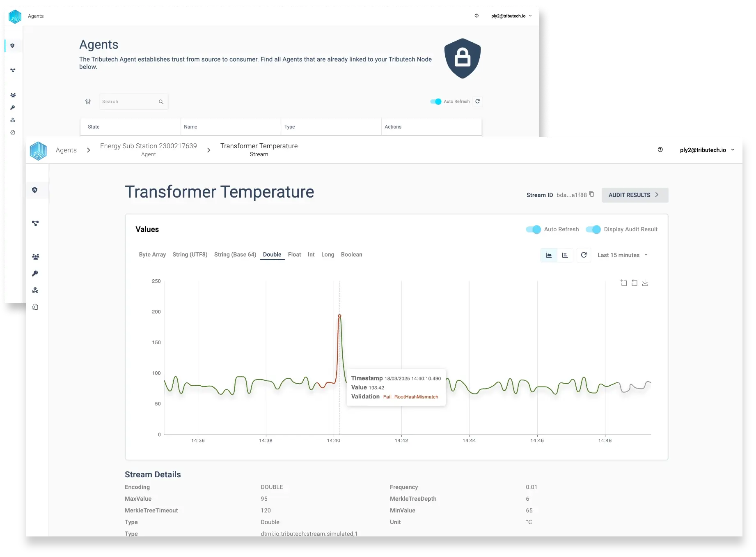This screenshot has height=557, width=756.
Task: Copy the Stream ID using the copy icon
Action: 591,194
